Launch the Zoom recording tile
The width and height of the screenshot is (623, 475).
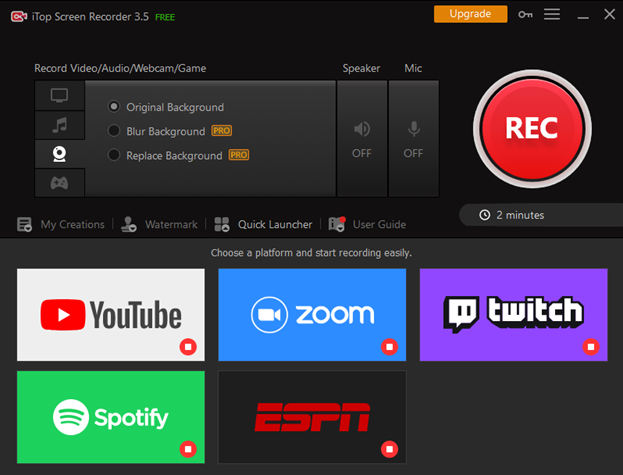click(x=312, y=315)
